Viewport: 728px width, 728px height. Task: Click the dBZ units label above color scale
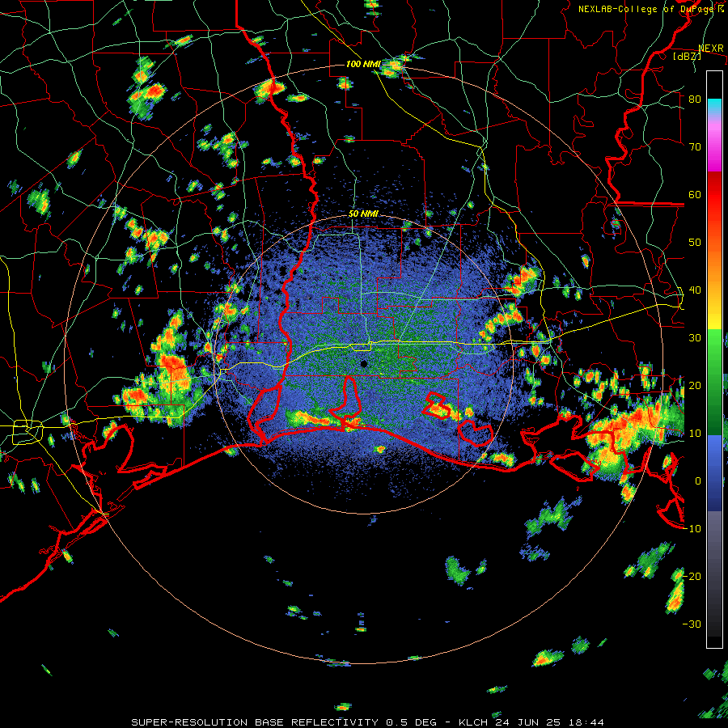(687, 56)
